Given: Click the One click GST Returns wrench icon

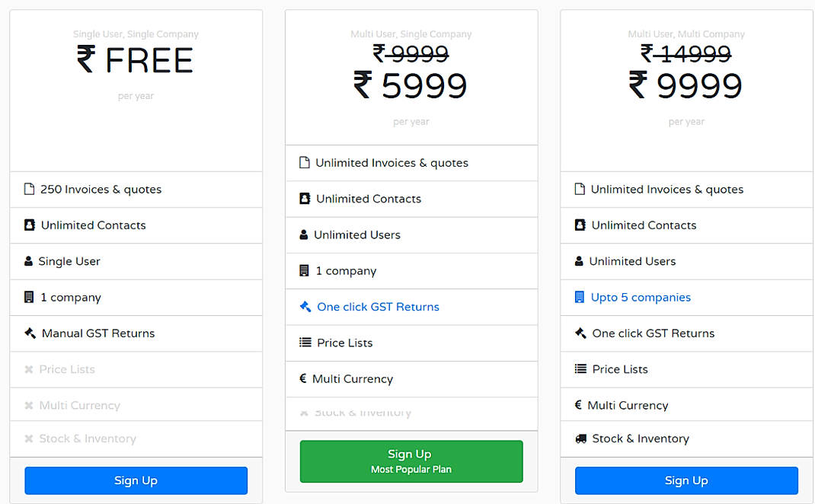Looking at the screenshot, I should tap(306, 307).
